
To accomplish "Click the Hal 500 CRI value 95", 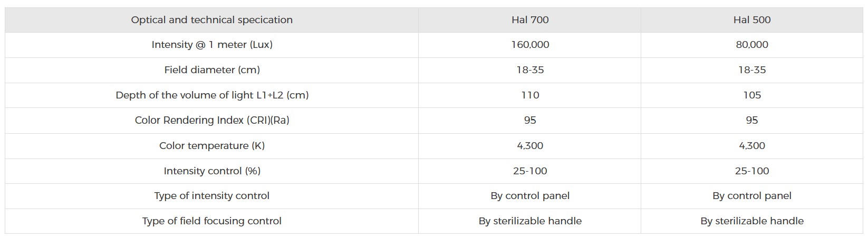I will [752, 120].
